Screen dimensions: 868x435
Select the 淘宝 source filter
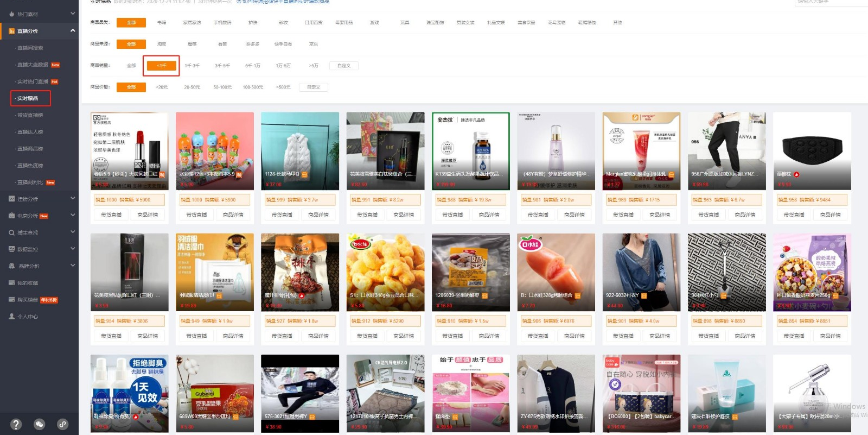pos(162,44)
